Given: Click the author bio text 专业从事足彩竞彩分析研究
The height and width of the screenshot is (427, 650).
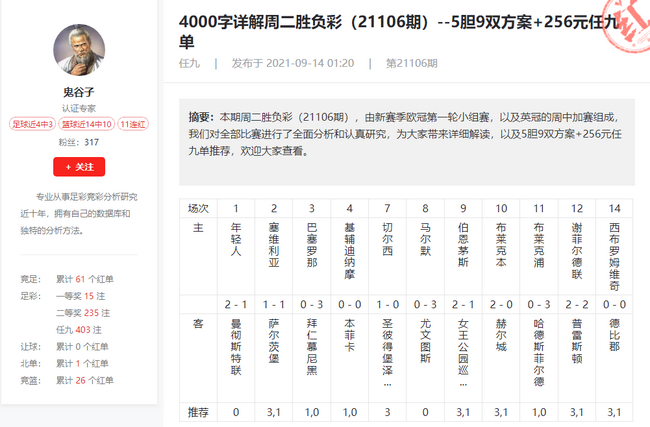Looking at the screenshot, I should pyautogui.click(x=79, y=214).
